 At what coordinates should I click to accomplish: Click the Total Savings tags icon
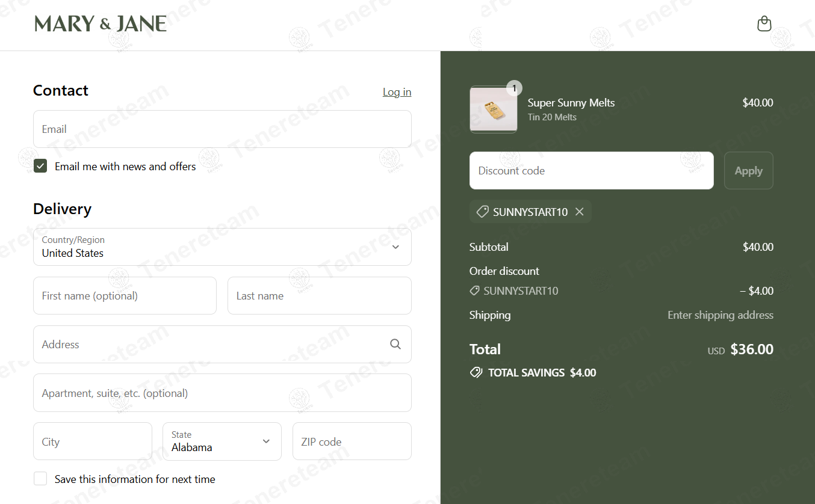[x=476, y=373]
